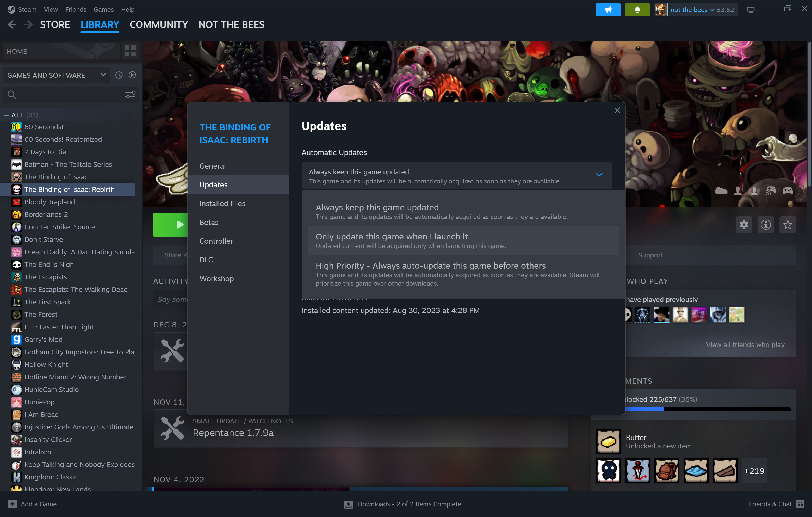This screenshot has height=517, width=812.
Task: Click the library HOME button
Action: pos(61,51)
